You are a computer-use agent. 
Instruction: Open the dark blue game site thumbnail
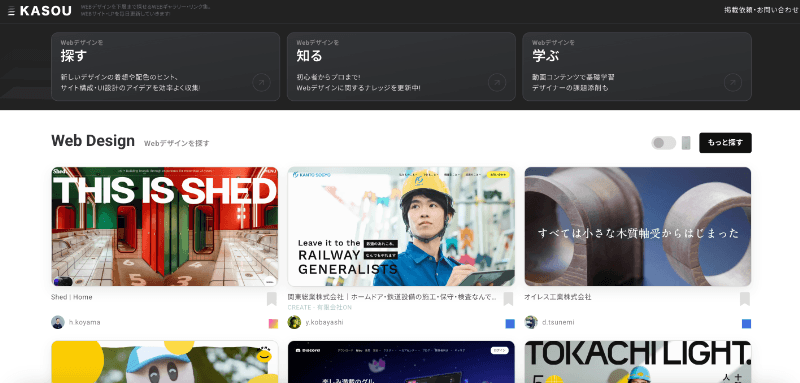401,362
